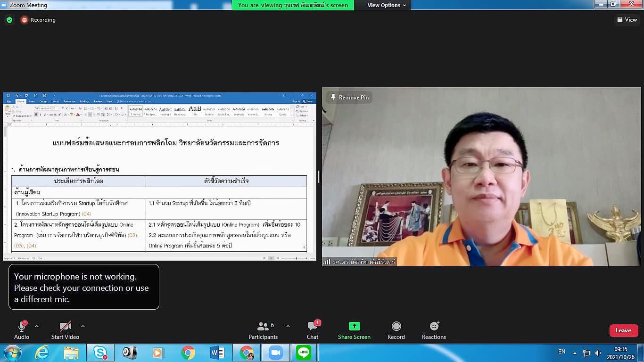Click the Recording status indicator
Image resolution: width=644 pixels, height=362 pixels.
38,20
